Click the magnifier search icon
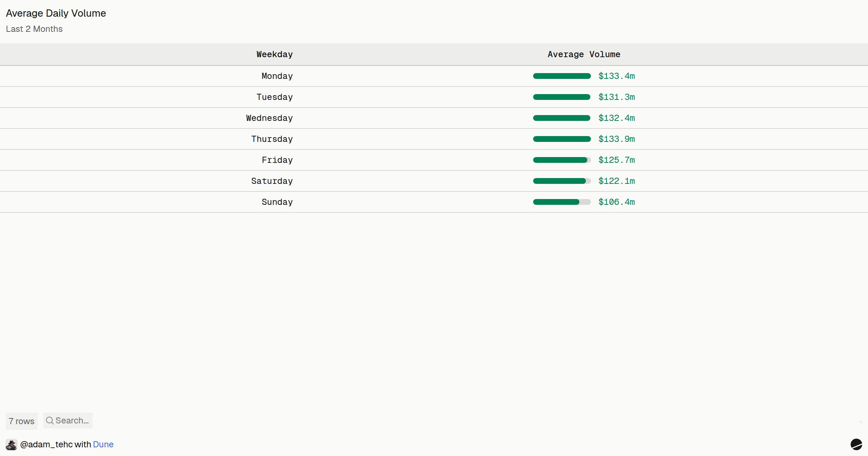 coord(50,421)
